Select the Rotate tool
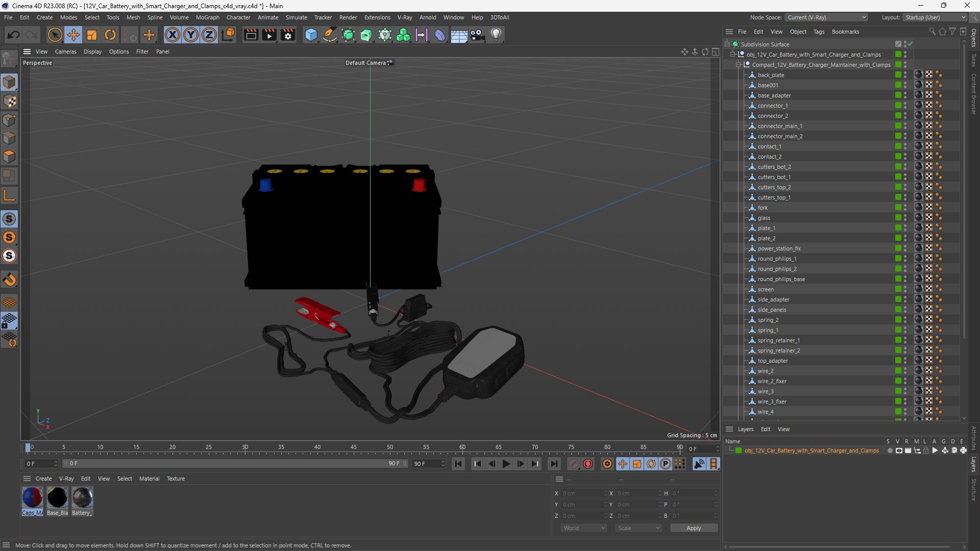The height and width of the screenshot is (551, 980). 110,35
